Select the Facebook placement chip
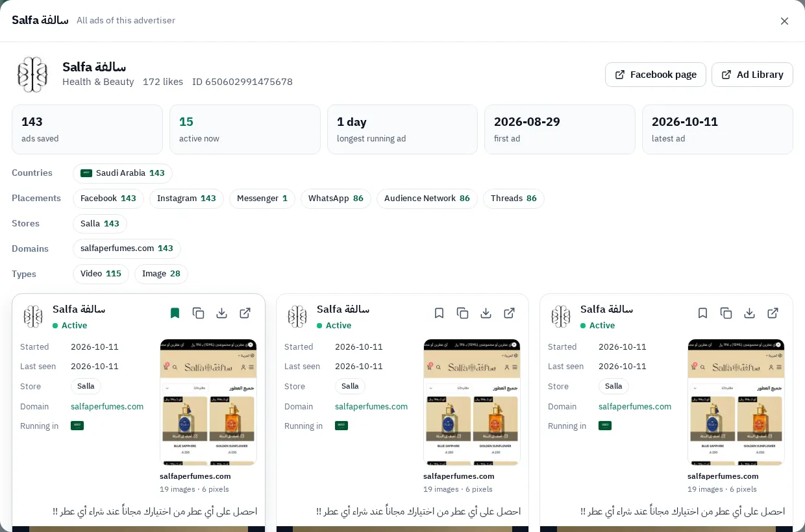805x532 pixels. coord(108,199)
